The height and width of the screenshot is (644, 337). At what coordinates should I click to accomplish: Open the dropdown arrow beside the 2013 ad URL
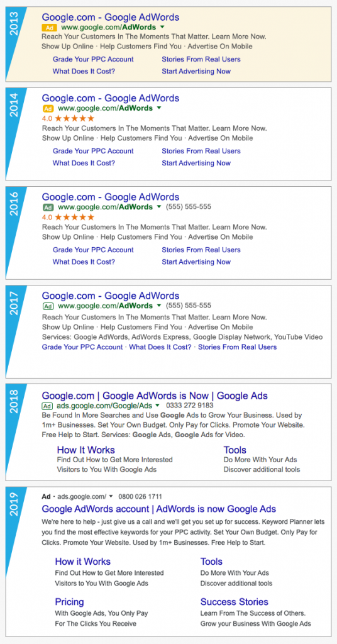[163, 27]
